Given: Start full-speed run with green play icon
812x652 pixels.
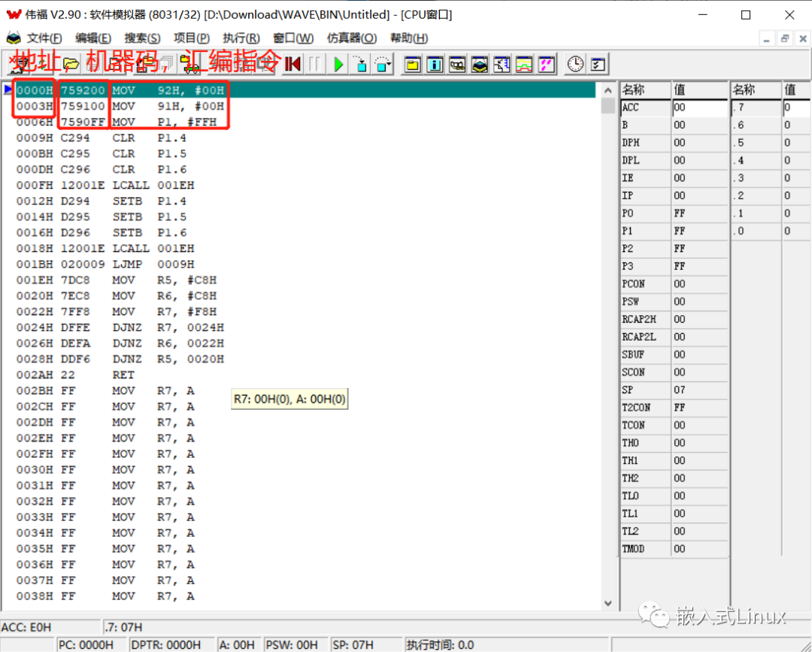Looking at the screenshot, I should (338, 64).
